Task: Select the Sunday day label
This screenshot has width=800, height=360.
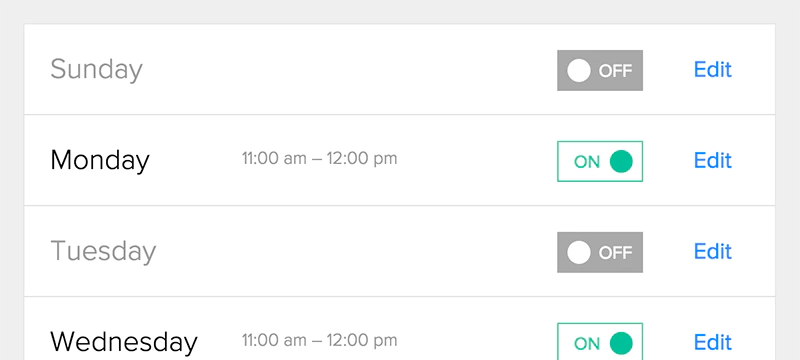Action: pos(96,70)
